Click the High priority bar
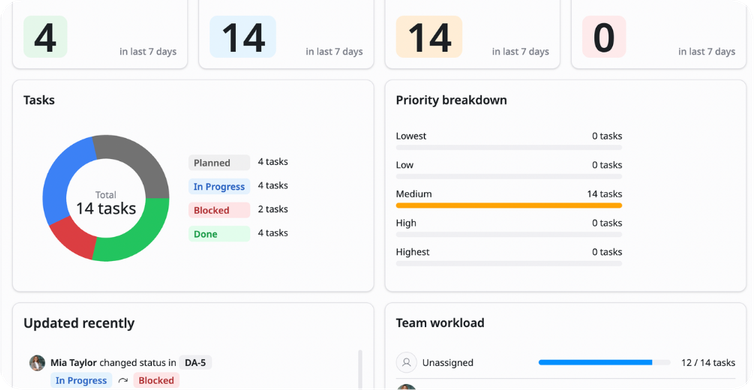 [509, 234]
